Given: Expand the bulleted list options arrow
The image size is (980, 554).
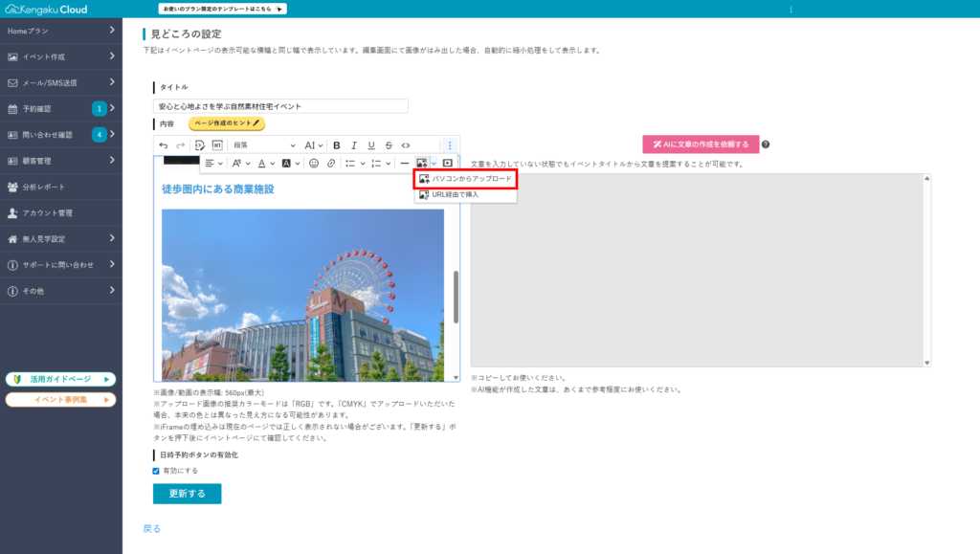Looking at the screenshot, I should click(364, 164).
